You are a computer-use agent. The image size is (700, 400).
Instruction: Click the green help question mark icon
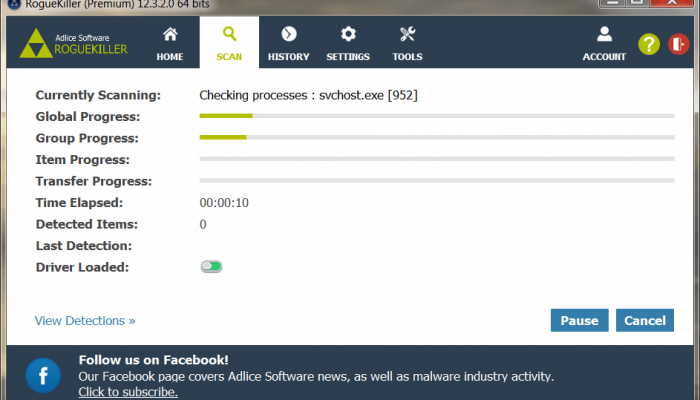click(x=649, y=44)
